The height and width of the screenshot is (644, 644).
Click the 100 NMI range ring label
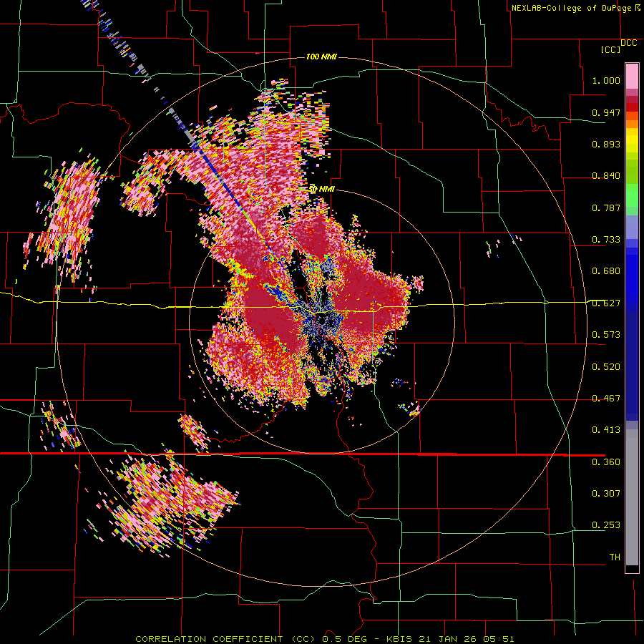coord(321,57)
